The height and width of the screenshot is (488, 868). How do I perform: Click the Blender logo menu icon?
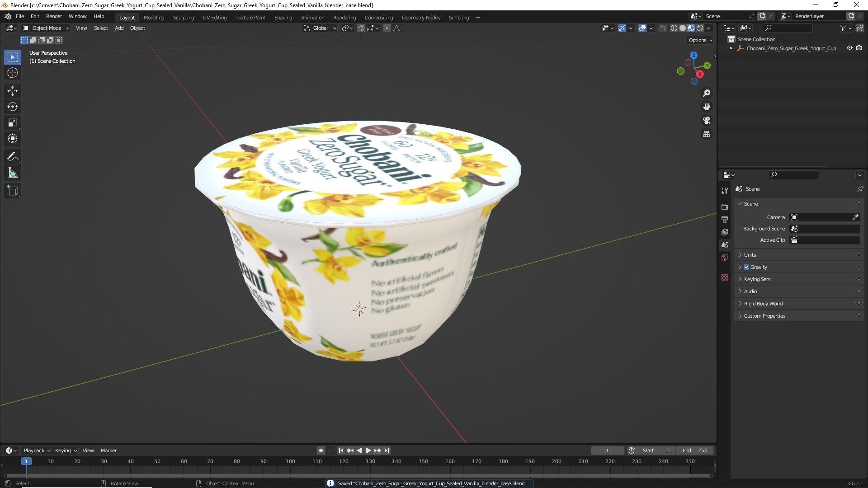pos(8,16)
